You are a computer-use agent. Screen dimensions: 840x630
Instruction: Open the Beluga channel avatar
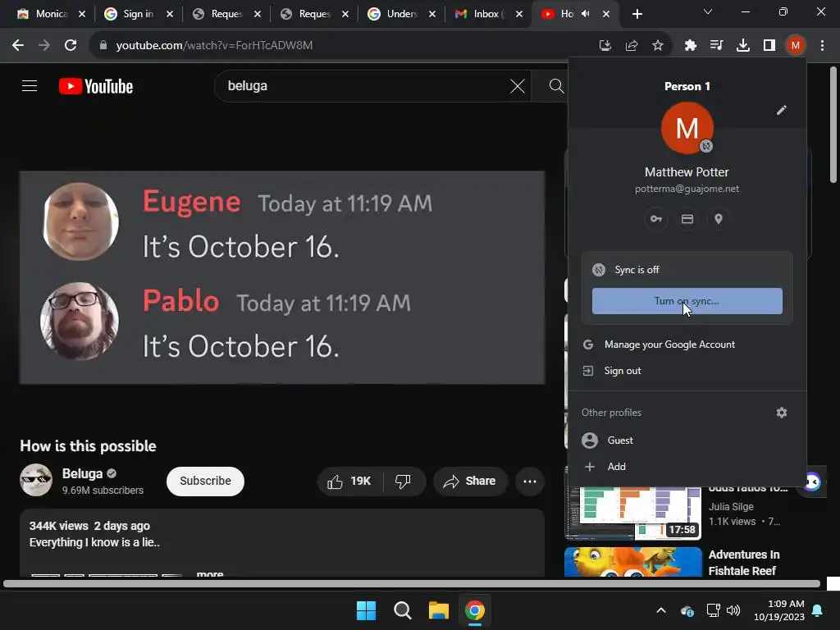click(x=36, y=480)
